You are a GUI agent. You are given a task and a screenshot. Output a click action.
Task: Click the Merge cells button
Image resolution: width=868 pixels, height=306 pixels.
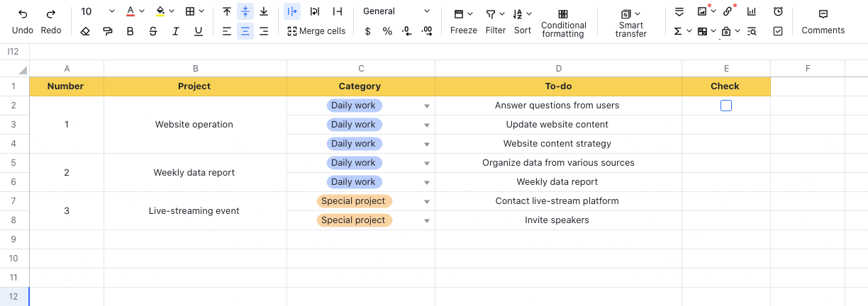316,31
